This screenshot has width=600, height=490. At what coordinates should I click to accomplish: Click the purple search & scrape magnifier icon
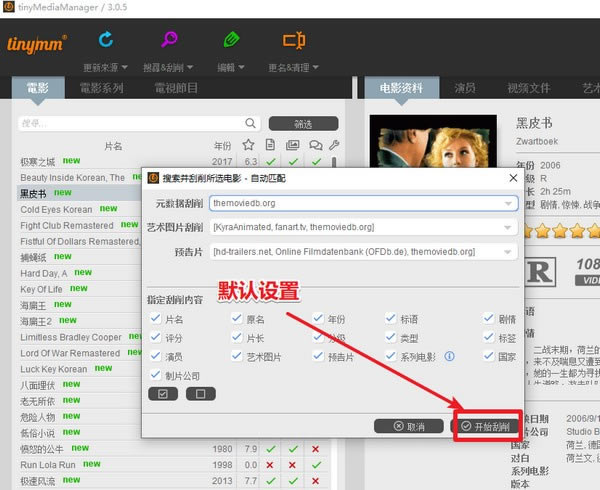coord(169,39)
